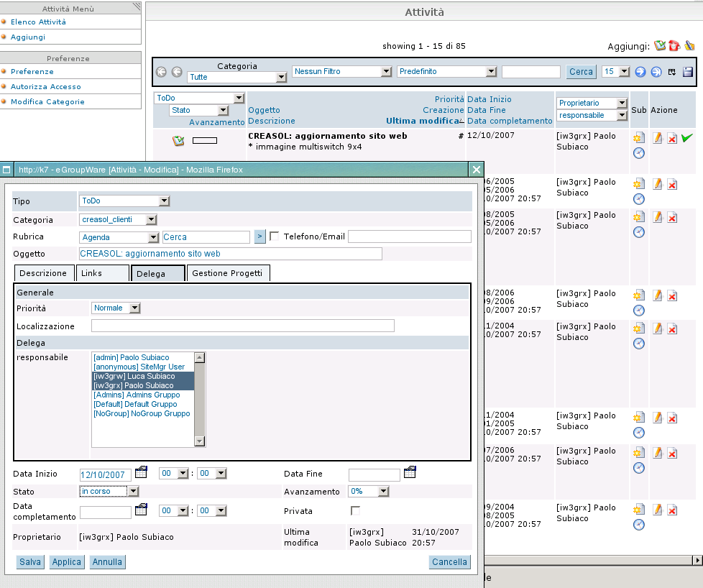
Task: Edit the entry in the 7/2006 row
Action: pyautogui.click(x=657, y=453)
